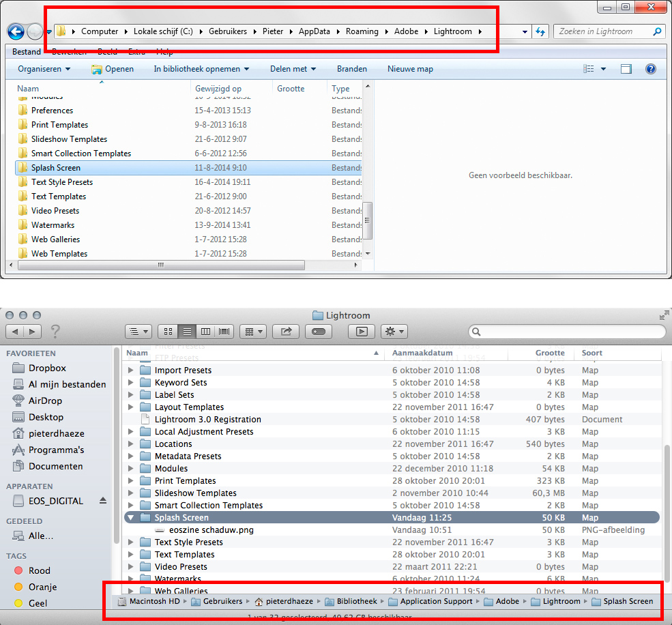Eject the EOS_DIGITAL device
The image size is (672, 625).
(x=103, y=501)
